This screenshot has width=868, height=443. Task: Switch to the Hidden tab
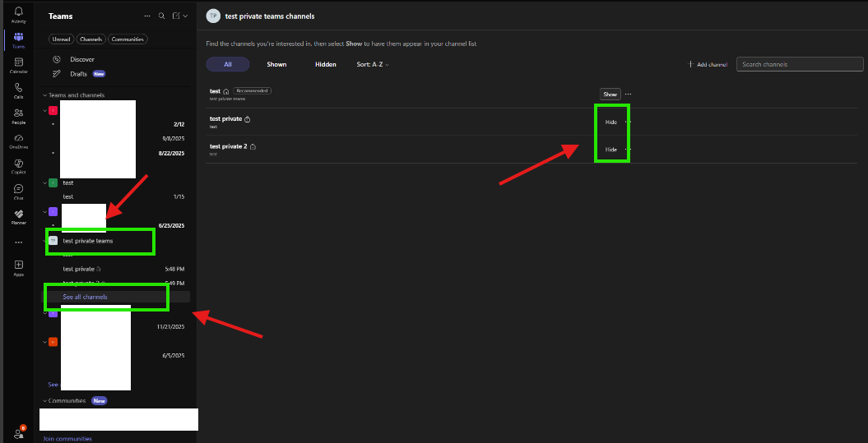(326, 65)
